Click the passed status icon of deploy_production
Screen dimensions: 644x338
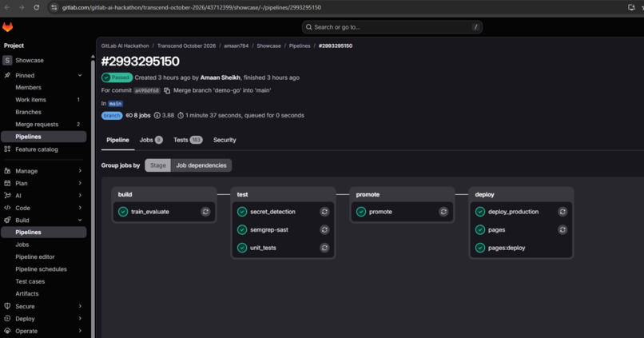[480, 212]
